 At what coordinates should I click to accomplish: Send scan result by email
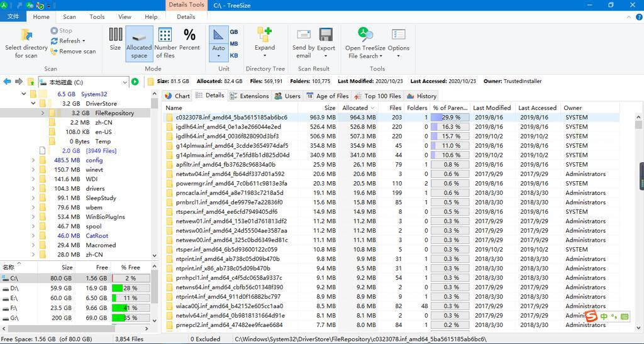(304, 43)
